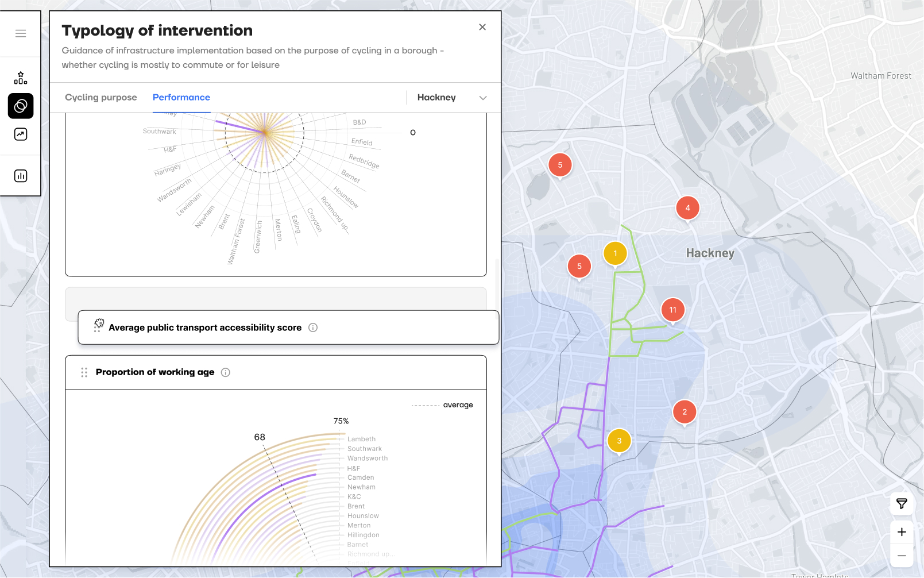Click the yellow map marker labeled 1

[615, 253]
